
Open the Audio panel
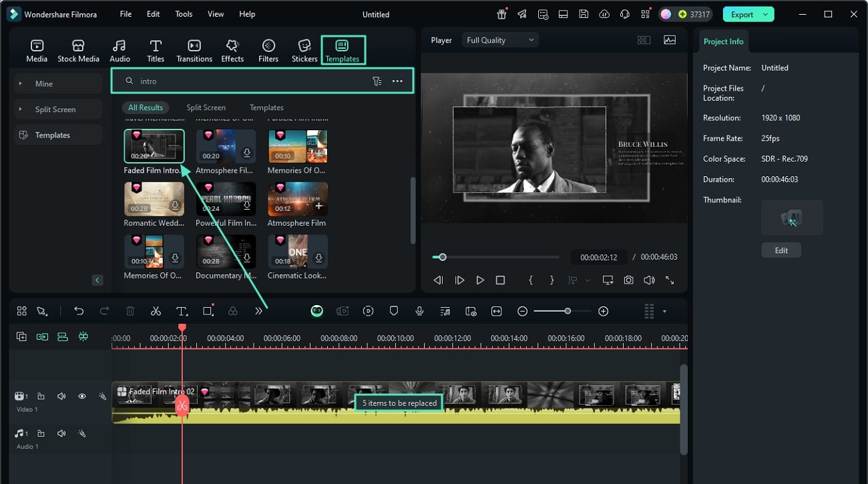(120, 51)
